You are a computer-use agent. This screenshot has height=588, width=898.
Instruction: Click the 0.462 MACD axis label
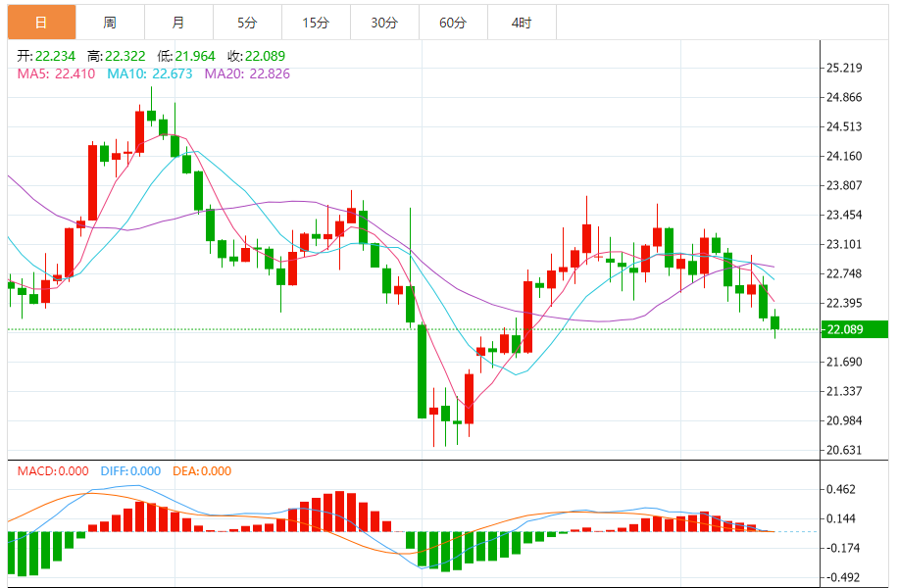point(841,490)
